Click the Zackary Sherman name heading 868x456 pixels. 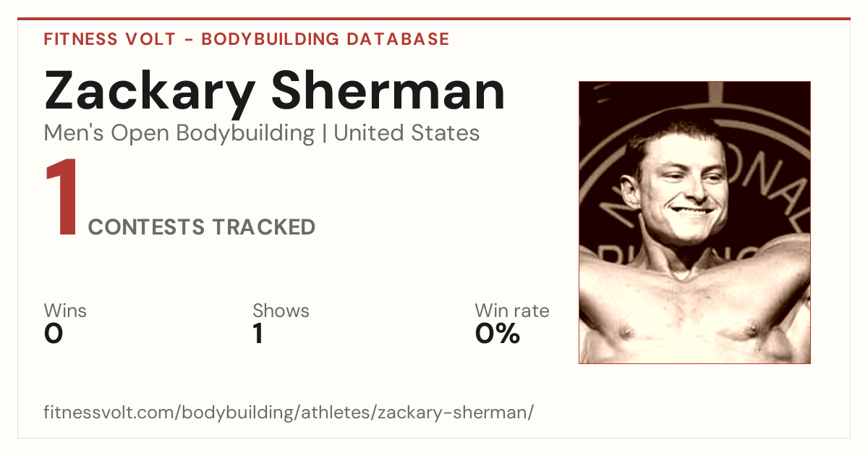(274, 92)
